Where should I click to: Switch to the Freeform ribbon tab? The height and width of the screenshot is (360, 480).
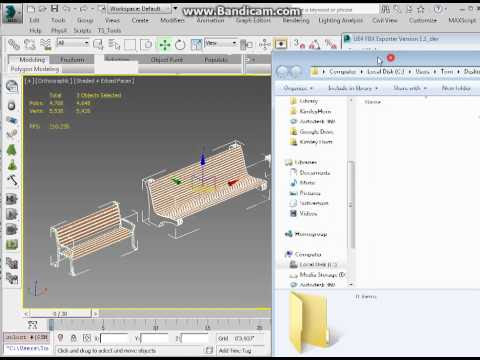coord(72,60)
